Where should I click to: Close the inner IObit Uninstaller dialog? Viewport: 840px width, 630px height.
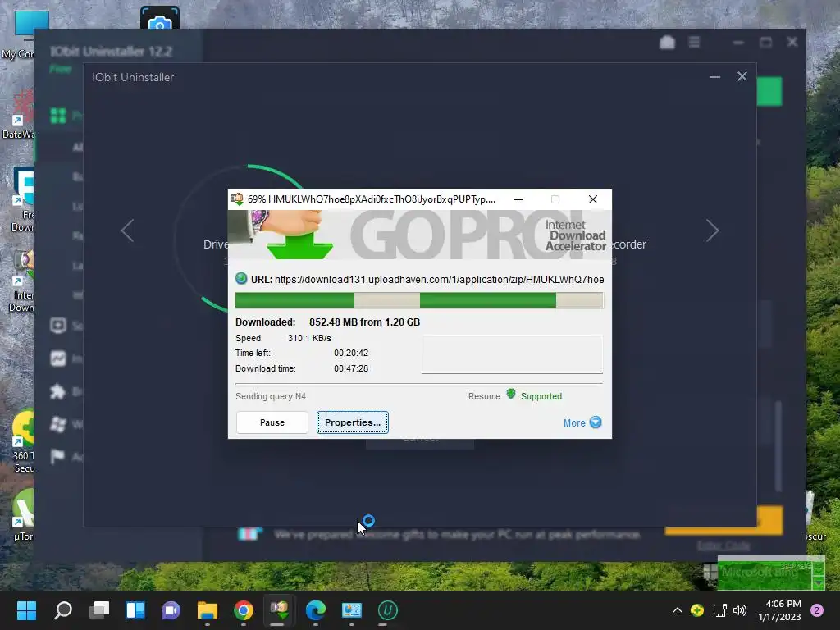[x=742, y=76]
